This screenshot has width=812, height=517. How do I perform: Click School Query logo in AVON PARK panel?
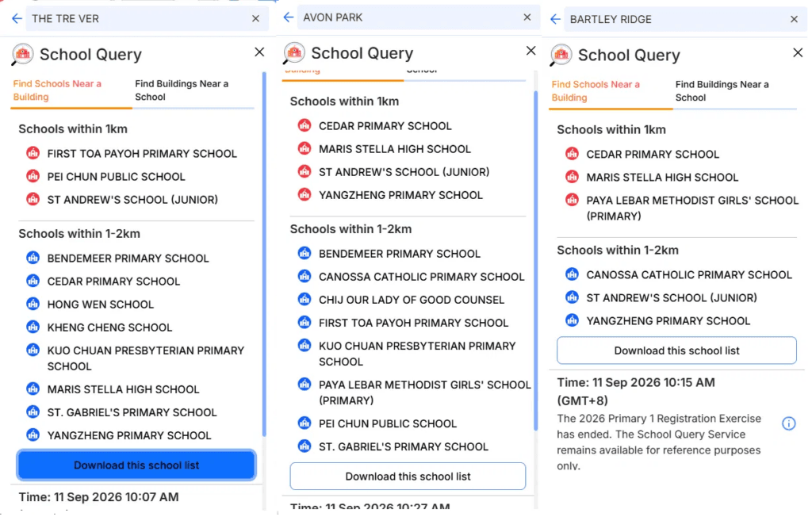(x=293, y=53)
